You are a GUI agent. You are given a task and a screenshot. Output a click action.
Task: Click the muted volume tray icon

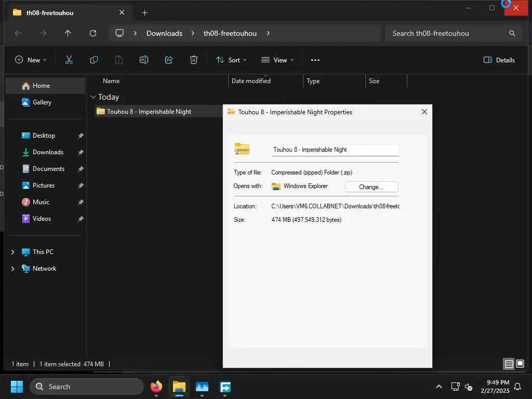pos(469,387)
